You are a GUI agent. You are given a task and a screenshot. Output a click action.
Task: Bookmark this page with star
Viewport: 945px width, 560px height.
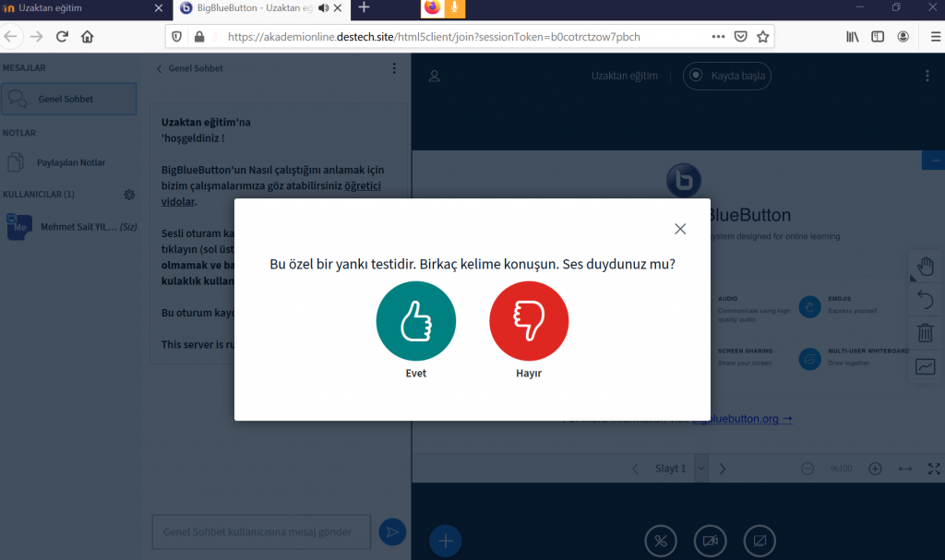[763, 37]
